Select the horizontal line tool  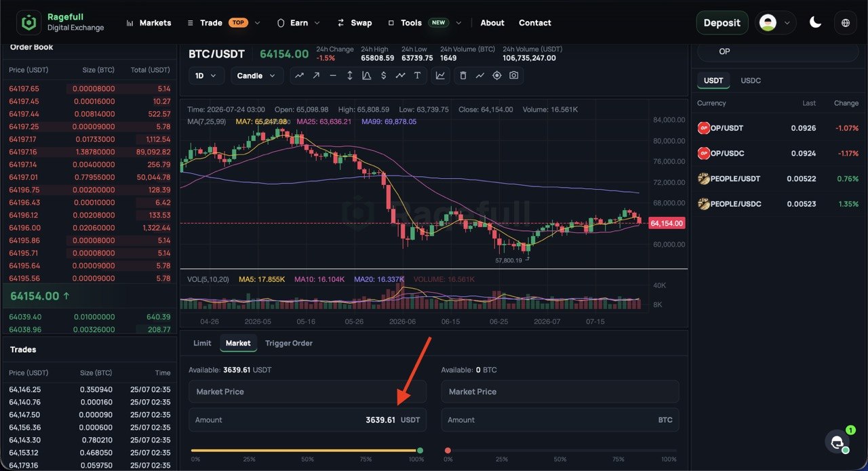(x=333, y=76)
